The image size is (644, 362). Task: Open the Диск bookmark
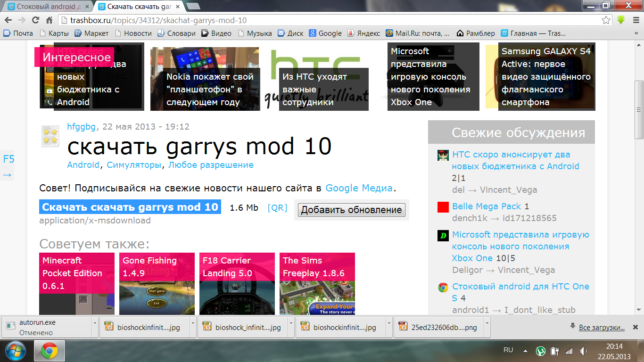click(x=291, y=33)
